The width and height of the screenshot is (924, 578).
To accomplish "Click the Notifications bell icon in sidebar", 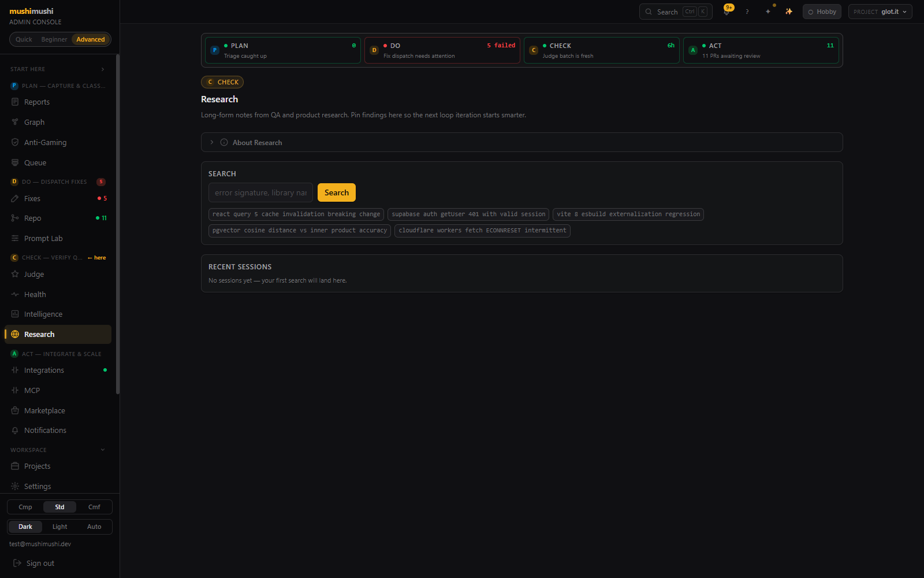I will click(15, 430).
